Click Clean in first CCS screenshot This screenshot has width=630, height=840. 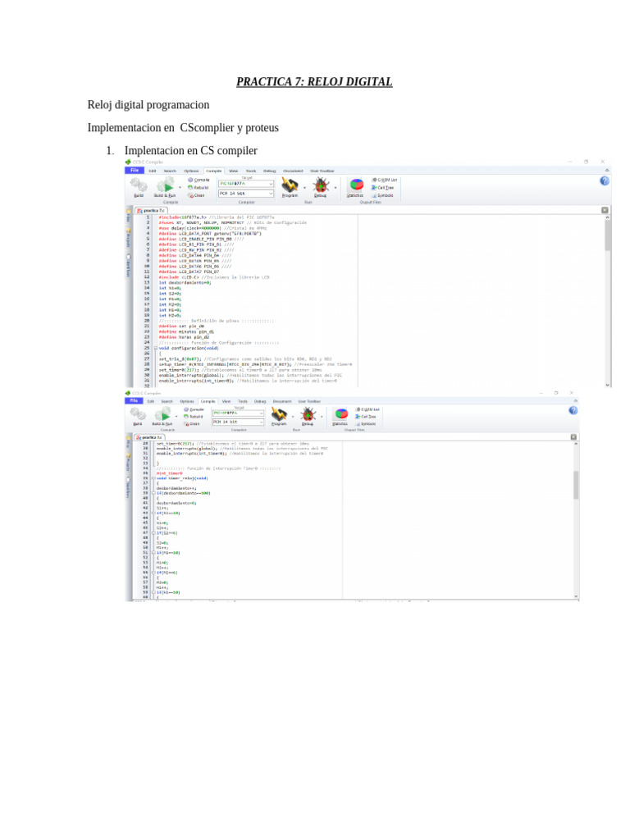(x=196, y=195)
